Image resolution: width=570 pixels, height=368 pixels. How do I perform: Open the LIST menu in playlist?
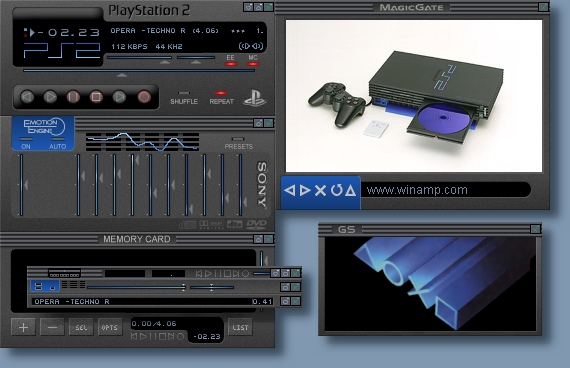[240, 327]
